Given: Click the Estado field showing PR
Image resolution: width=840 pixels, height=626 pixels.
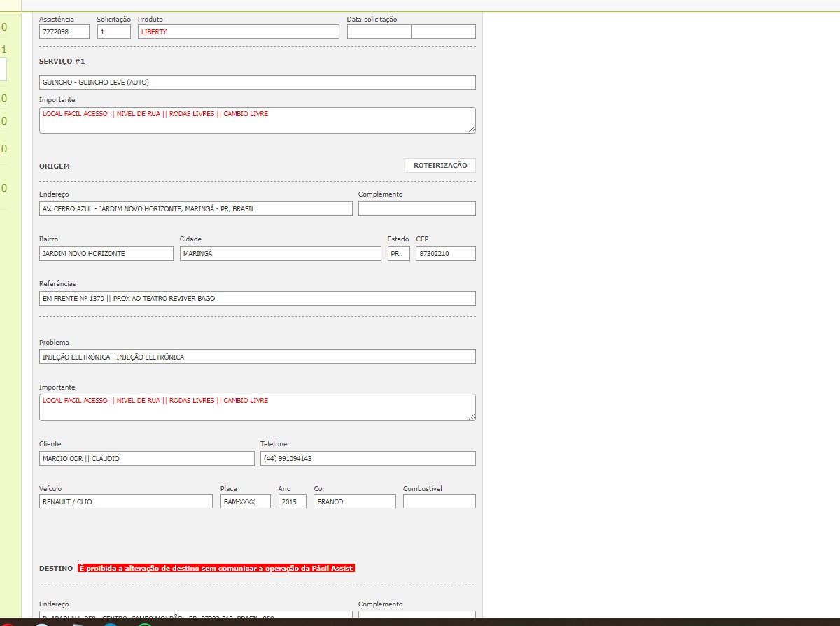Looking at the screenshot, I should click(x=398, y=254).
